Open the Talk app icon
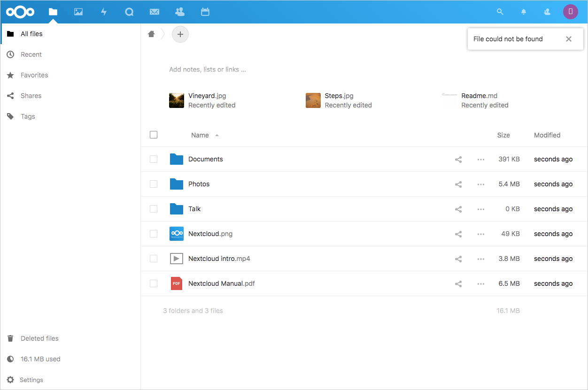This screenshot has height=390, width=588. click(x=129, y=12)
